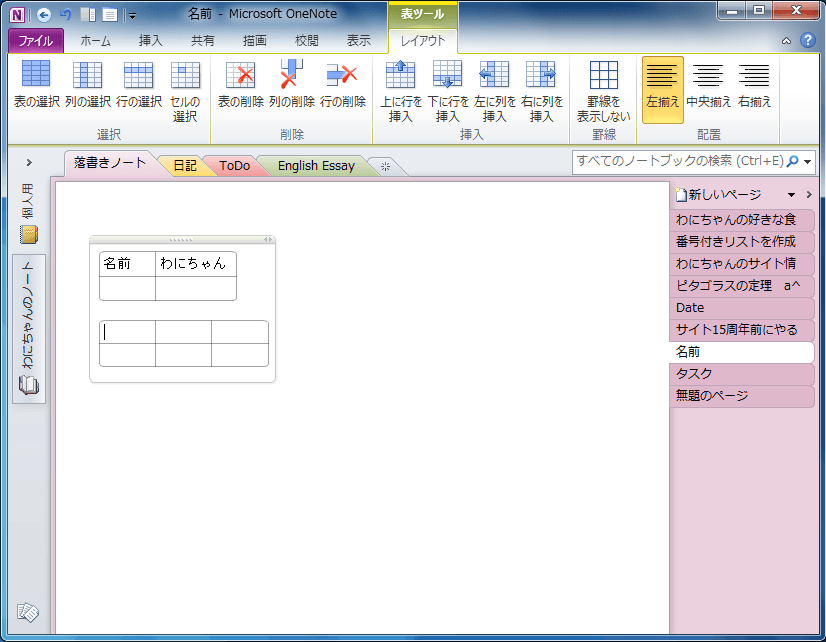Toggle Hide Borders (罫線を表示しない)
The width and height of the screenshot is (826, 642).
(604, 90)
